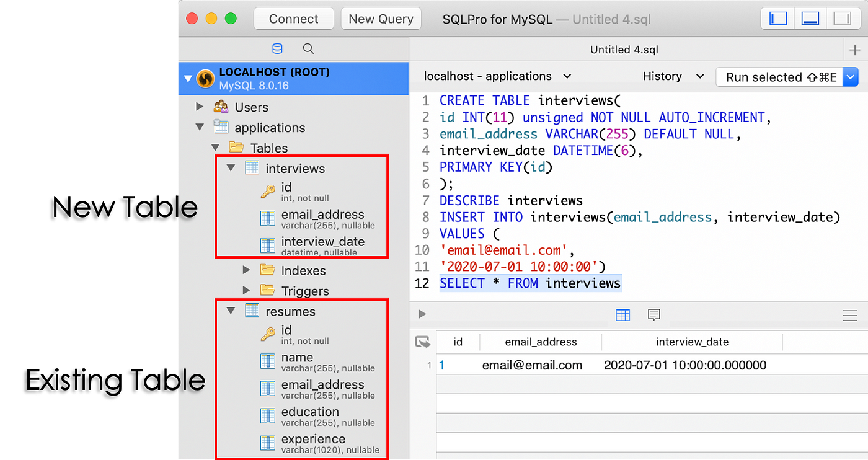868x460 pixels.
Task: Click the Users group icon
Action: (221, 107)
